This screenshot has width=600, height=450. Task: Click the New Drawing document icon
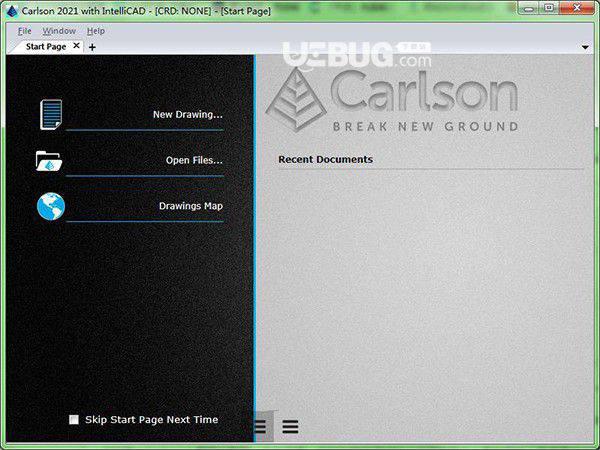pos(51,114)
